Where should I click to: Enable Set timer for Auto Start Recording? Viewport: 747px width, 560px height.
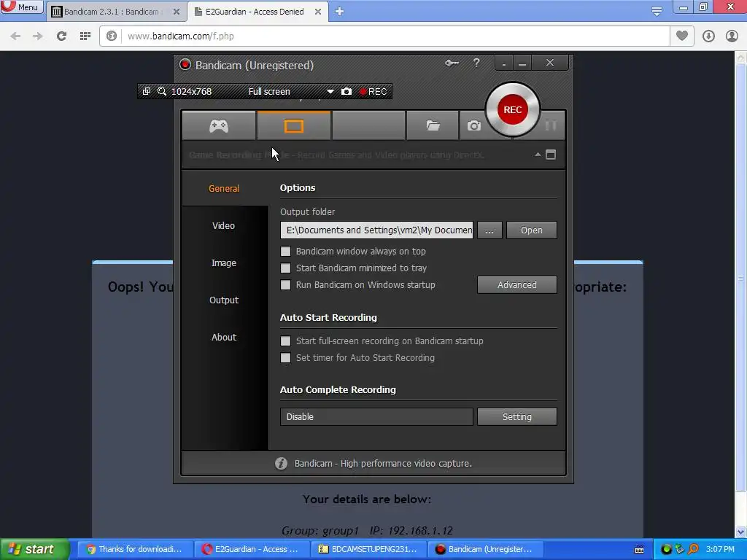285,357
